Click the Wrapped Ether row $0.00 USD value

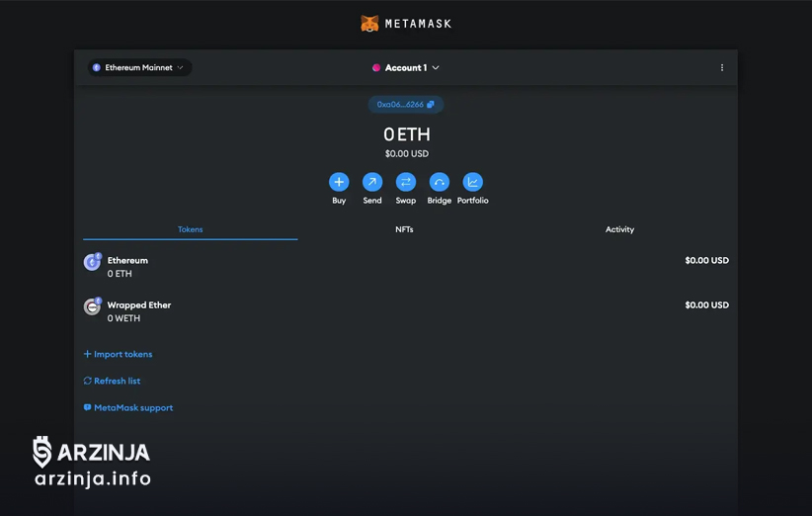pyautogui.click(x=707, y=304)
